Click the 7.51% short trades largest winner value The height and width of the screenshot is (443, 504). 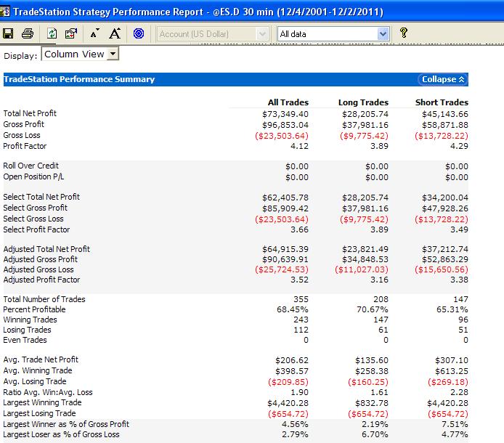pyautogui.click(x=455, y=424)
